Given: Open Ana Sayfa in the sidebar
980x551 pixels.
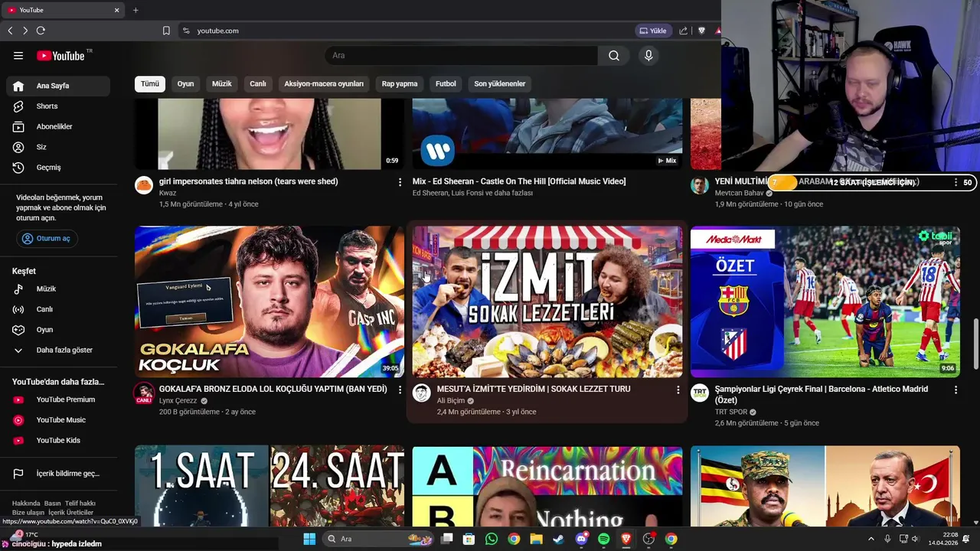Looking at the screenshot, I should click(58, 86).
